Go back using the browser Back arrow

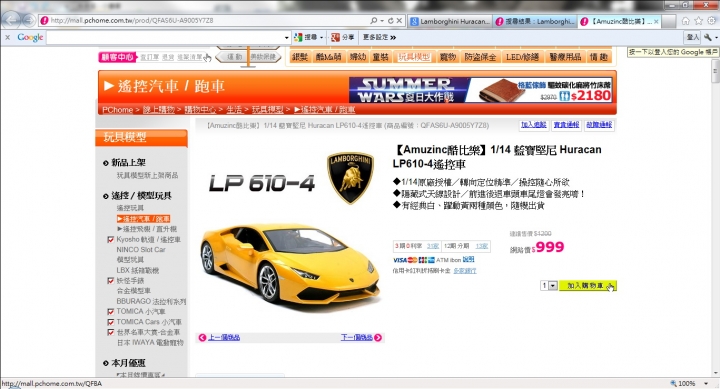pos(11,20)
